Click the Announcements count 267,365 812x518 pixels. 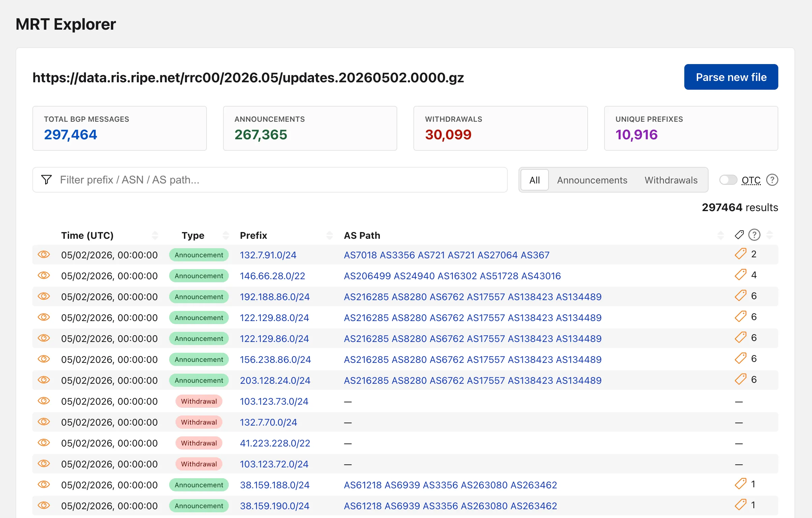click(261, 135)
